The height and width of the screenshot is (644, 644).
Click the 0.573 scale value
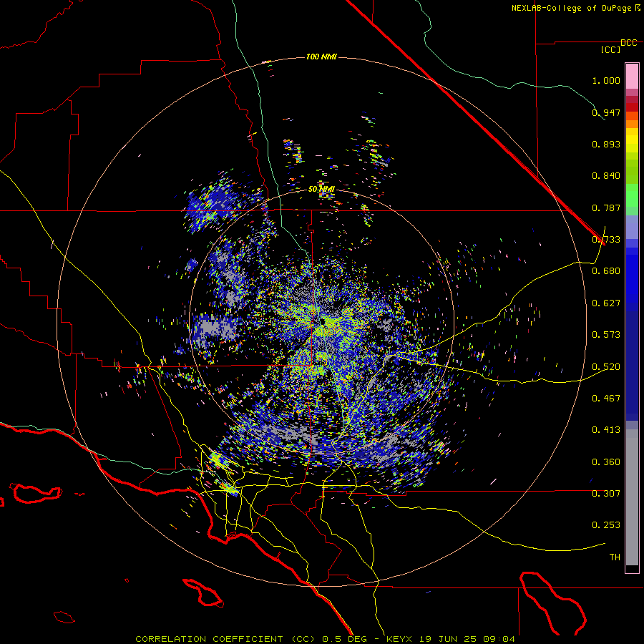(606, 335)
